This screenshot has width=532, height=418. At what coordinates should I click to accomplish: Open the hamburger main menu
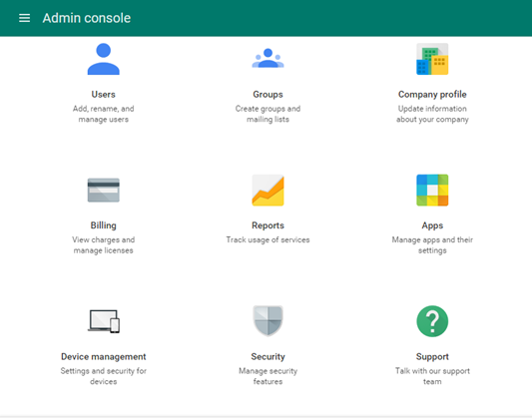coord(24,18)
